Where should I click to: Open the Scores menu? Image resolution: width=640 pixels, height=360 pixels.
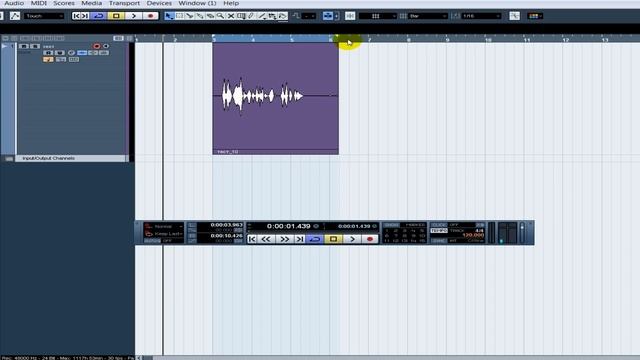tap(64, 3)
